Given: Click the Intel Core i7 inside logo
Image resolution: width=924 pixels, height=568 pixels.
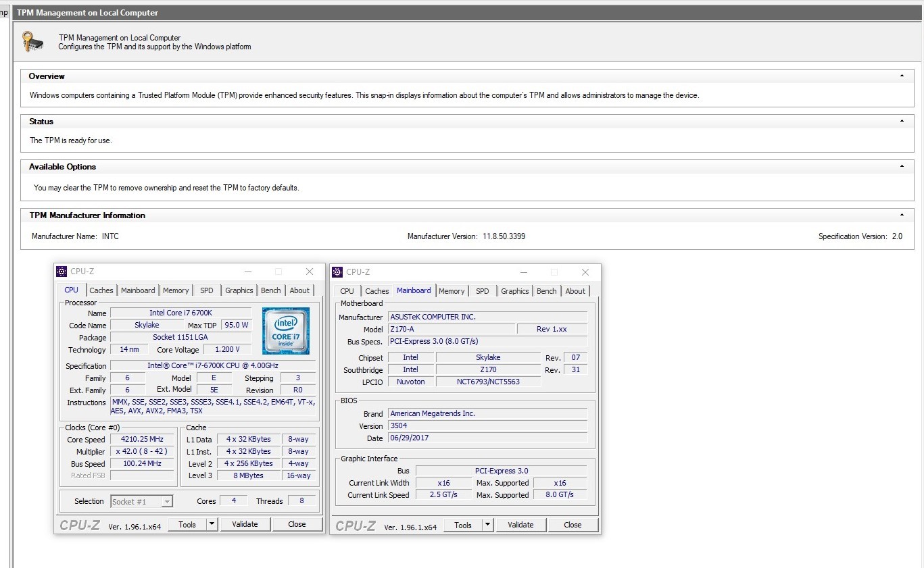Looking at the screenshot, I should click(x=286, y=331).
